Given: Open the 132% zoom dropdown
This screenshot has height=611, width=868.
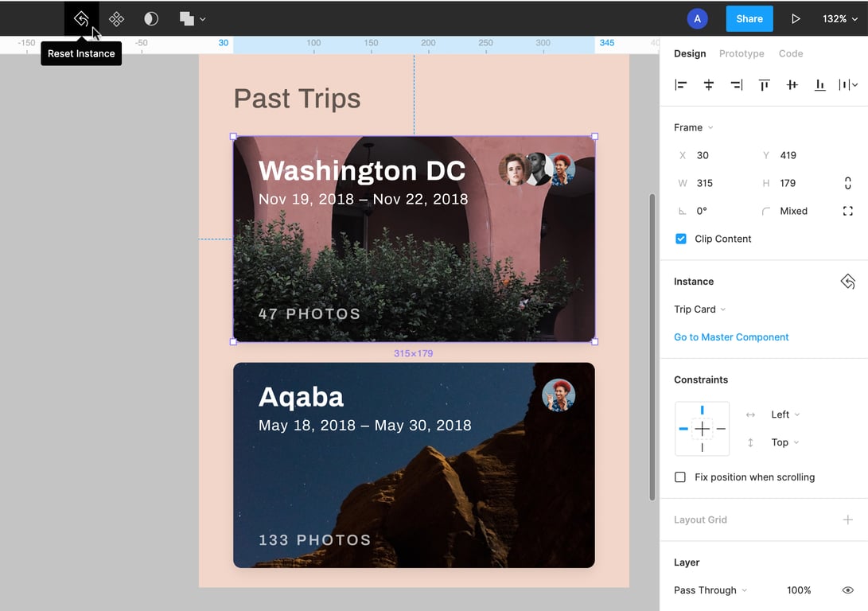Looking at the screenshot, I should point(839,18).
